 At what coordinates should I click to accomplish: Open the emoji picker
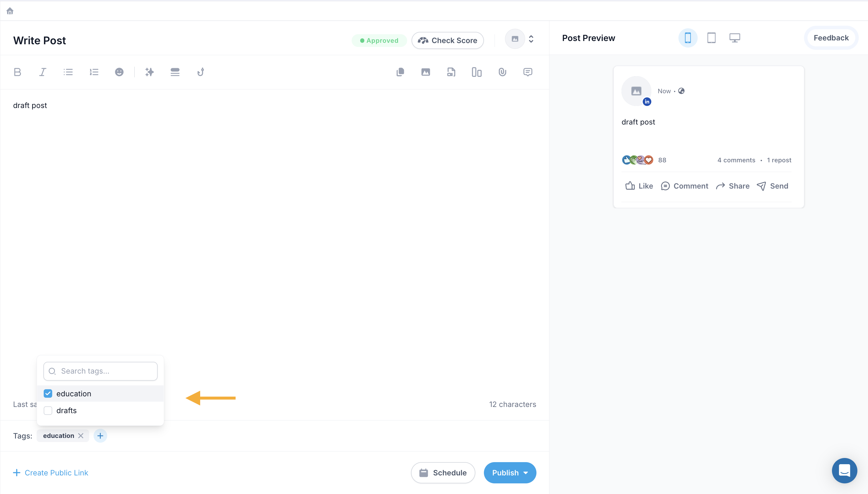(119, 72)
